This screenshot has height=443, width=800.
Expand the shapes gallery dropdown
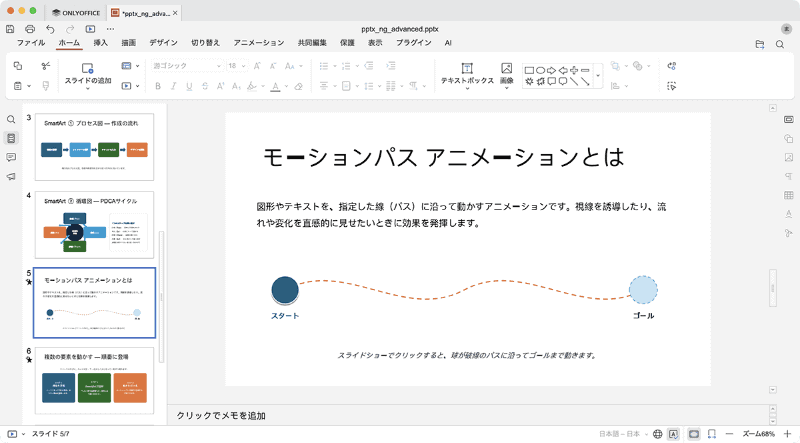[598, 76]
